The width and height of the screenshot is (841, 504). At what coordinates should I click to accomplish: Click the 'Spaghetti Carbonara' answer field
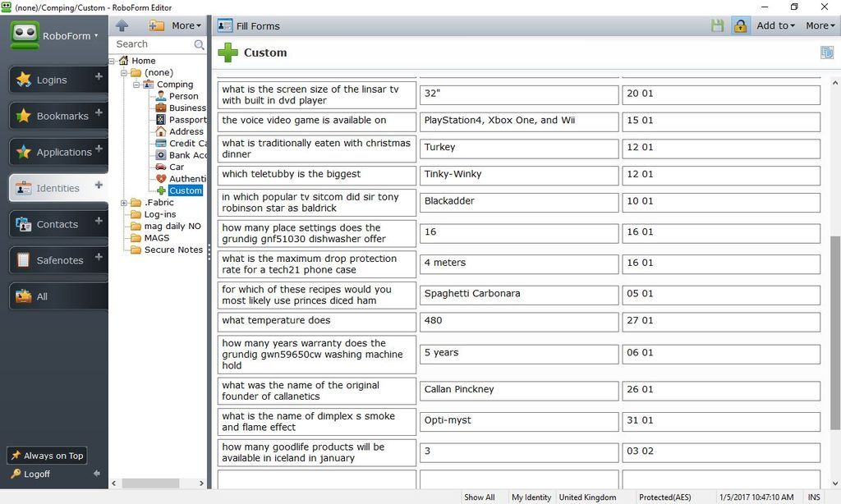[519, 295]
